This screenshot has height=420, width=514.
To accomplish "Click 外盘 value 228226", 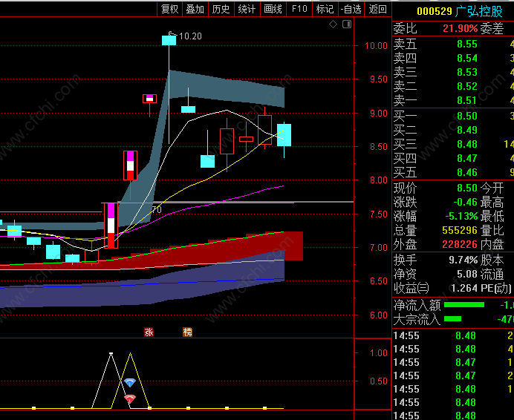I will coord(460,244).
